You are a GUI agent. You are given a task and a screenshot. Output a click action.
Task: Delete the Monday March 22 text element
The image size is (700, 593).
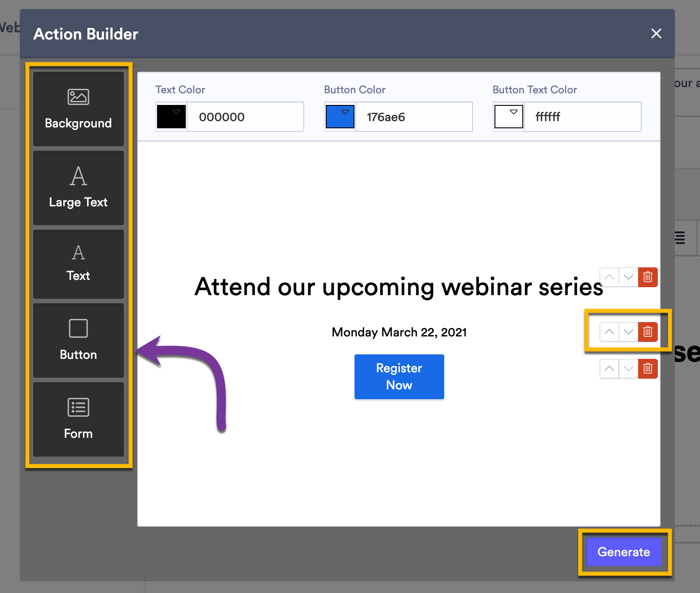tap(648, 332)
